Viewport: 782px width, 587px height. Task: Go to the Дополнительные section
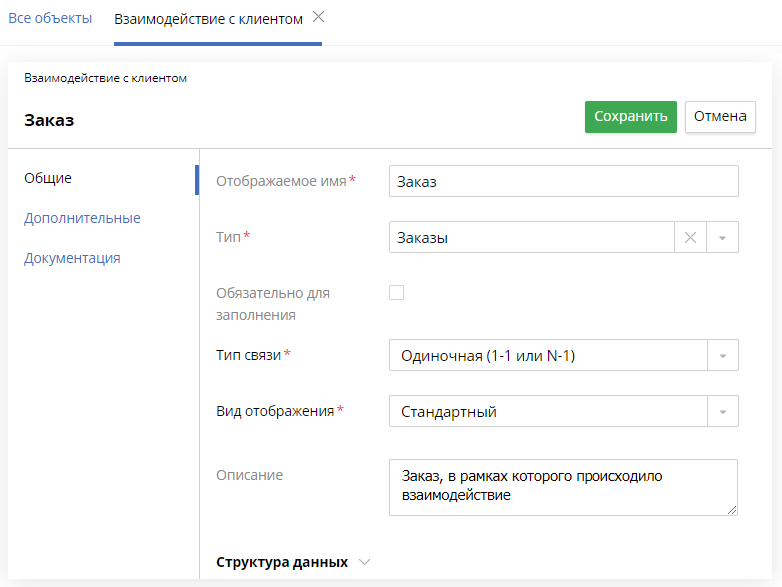click(82, 218)
